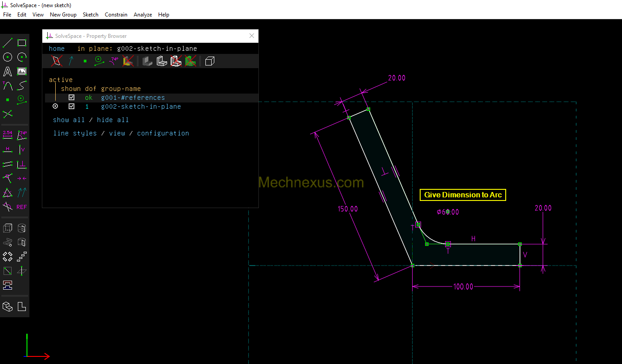The height and width of the screenshot is (364, 622).
Task: Click the perpendicular constraint icon
Action: point(22,164)
